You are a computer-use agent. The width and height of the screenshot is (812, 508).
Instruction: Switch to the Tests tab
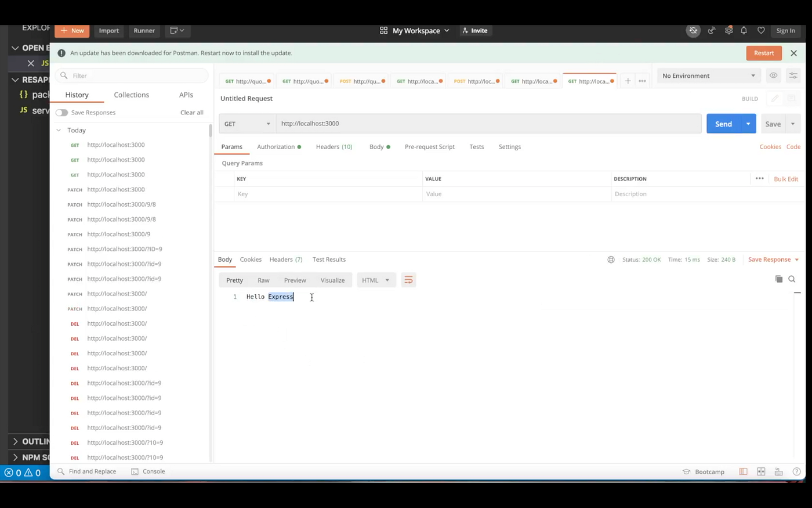pos(476,146)
